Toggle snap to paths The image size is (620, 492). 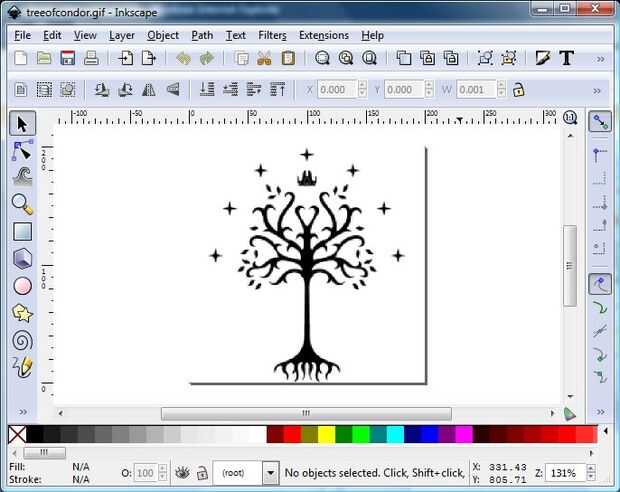click(600, 307)
